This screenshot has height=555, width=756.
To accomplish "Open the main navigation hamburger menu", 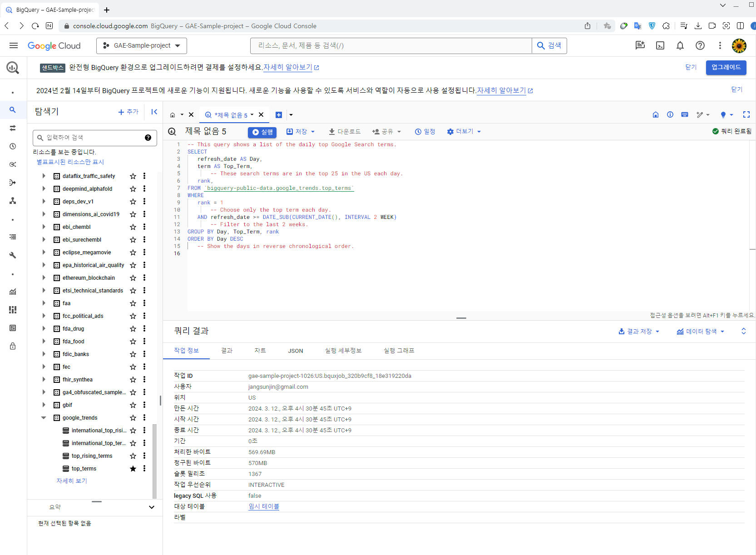I will point(14,45).
